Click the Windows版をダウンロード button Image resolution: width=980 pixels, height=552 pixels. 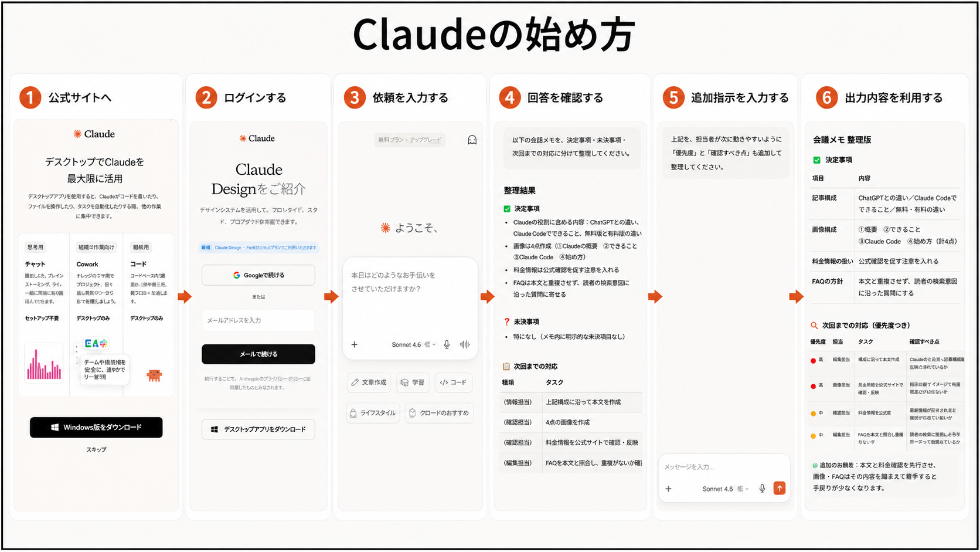click(x=96, y=428)
